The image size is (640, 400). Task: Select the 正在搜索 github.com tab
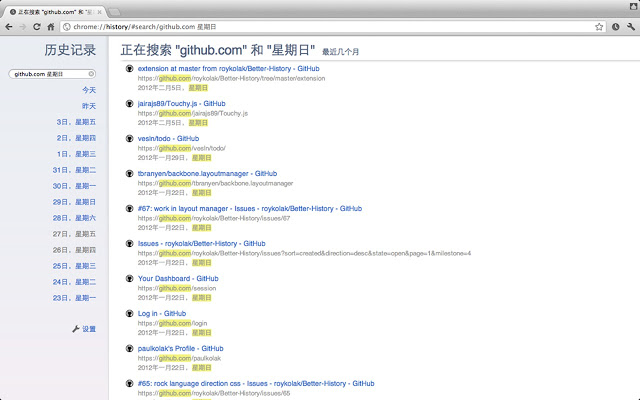coord(53,12)
